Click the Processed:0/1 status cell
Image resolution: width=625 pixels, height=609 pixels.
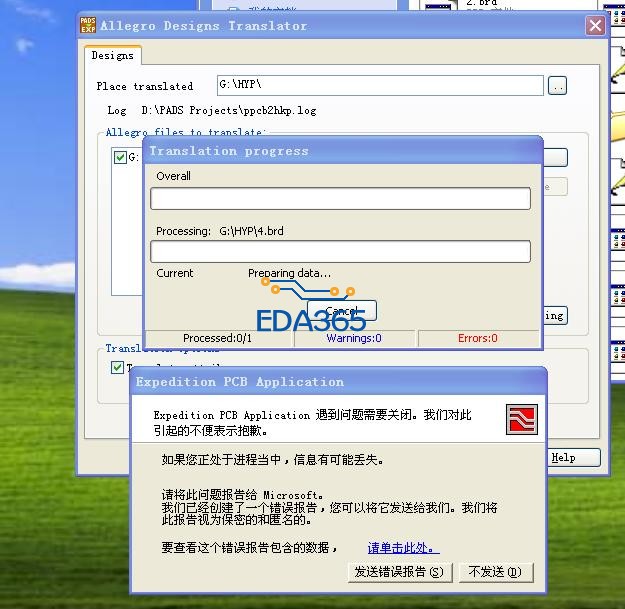pos(218,338)
